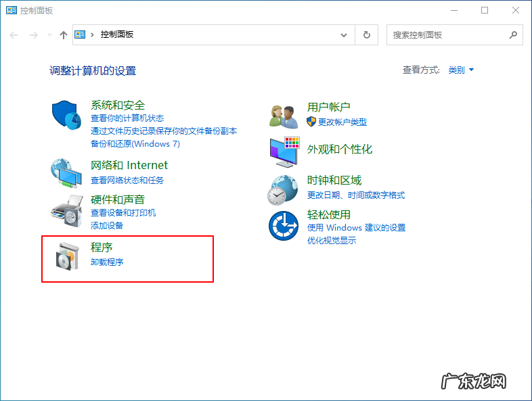Go up one level with the up arrow

coord(63,35)
